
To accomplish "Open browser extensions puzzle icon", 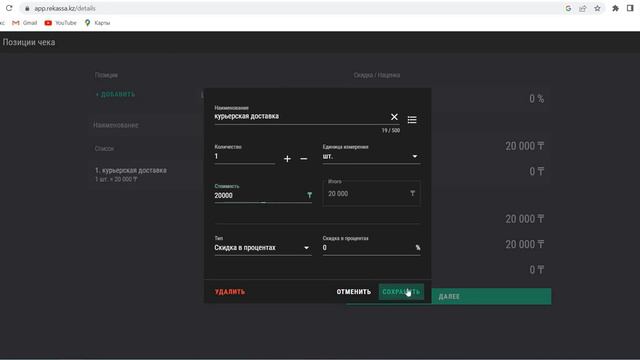I will [615, 8].
